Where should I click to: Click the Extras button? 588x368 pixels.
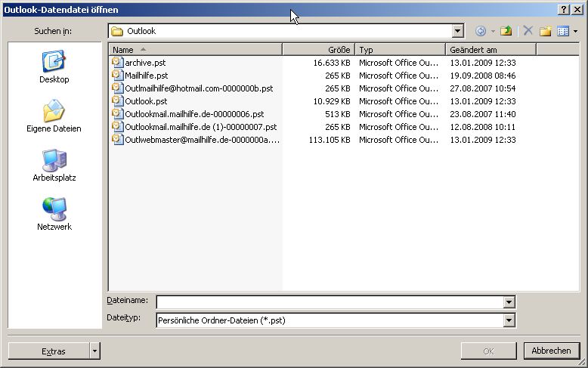tap(49, 351)
